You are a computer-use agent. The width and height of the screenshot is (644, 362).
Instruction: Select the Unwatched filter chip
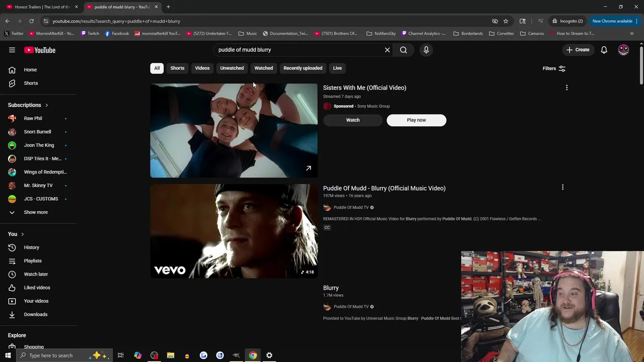[232, 68]
